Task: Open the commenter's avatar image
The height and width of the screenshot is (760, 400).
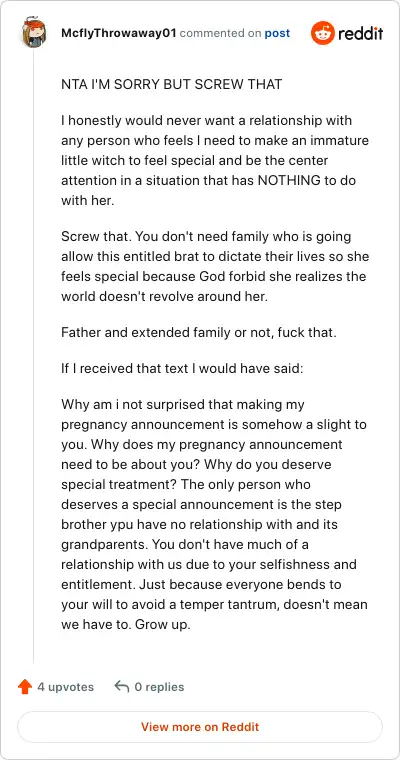Action: [x=33, y=33]
